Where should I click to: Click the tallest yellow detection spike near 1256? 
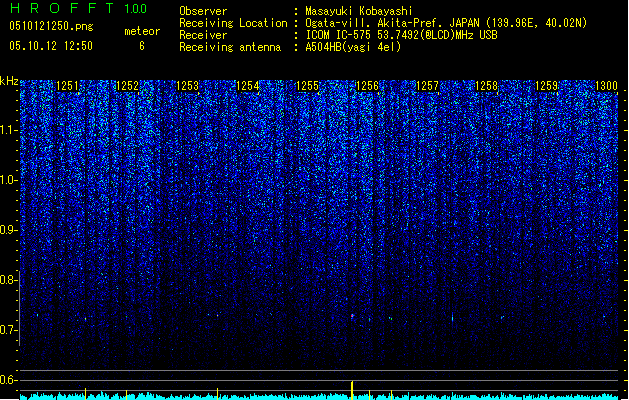coord(352,390)
